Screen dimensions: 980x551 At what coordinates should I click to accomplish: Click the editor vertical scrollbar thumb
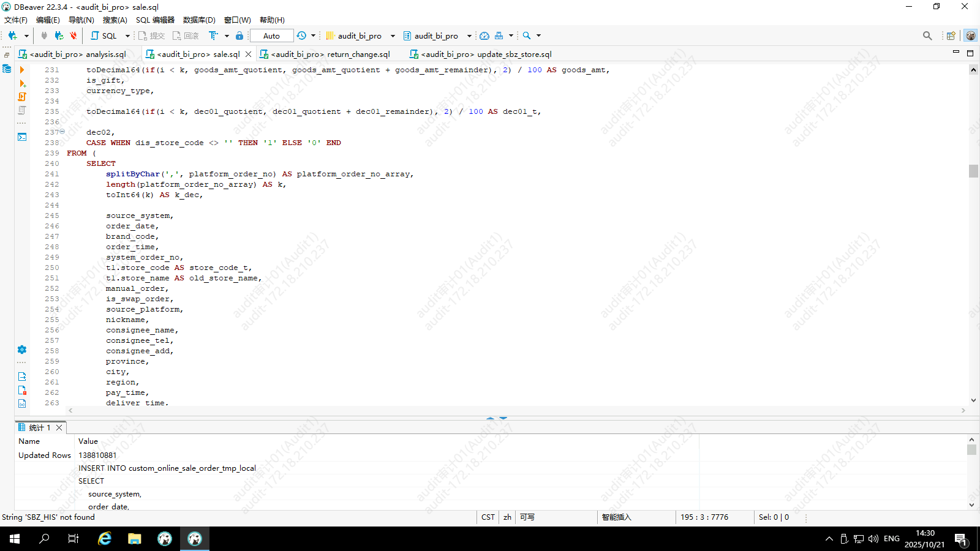coord(973,171)
